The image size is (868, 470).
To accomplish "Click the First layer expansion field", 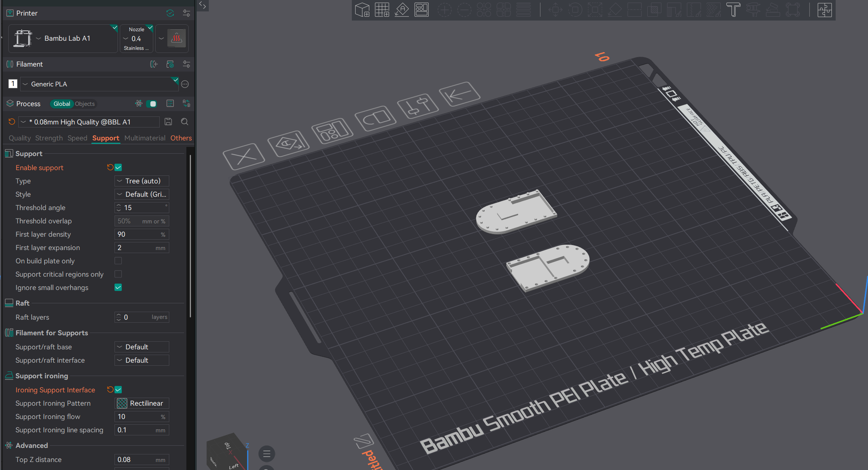I will click(x=142, y=247).
